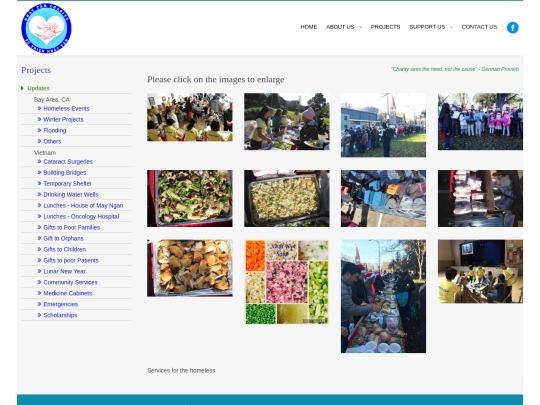This screenshot has width=540, height=405.
Task: Open Cataract Surgeries link
Action: [68, 162]
